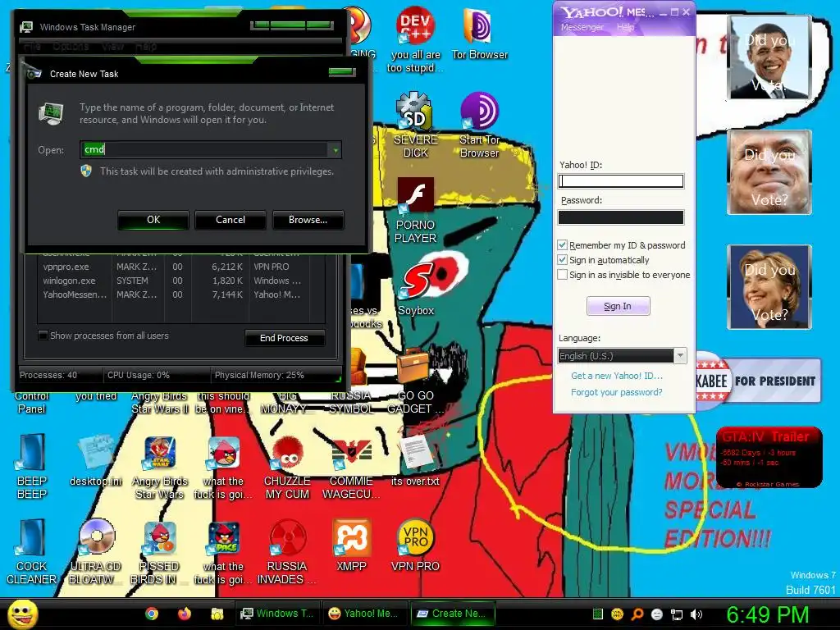Click Get a new Yahoo! ID link
This screenshot has width=840, height=630.
click(617, 376)
